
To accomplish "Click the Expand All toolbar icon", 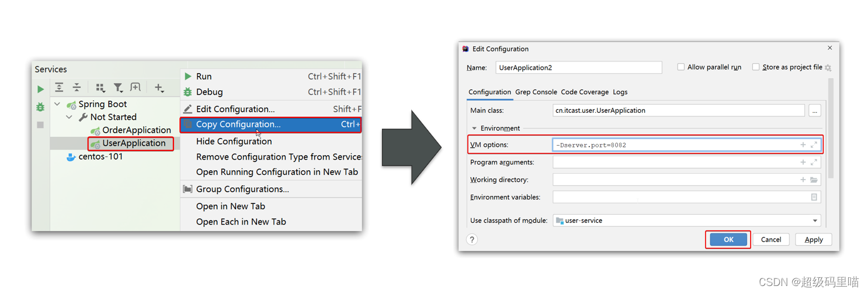I will pyautogui.click(x=59, y=88).
